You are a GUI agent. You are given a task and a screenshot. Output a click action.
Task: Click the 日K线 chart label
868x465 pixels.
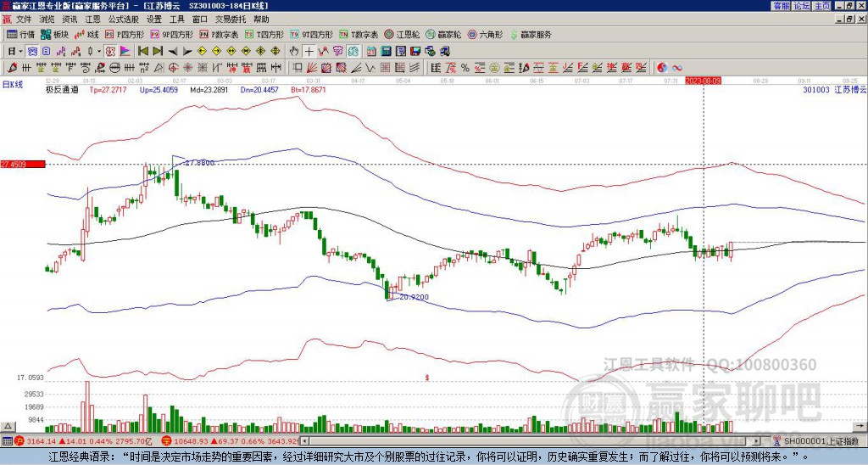pos(13,84)
